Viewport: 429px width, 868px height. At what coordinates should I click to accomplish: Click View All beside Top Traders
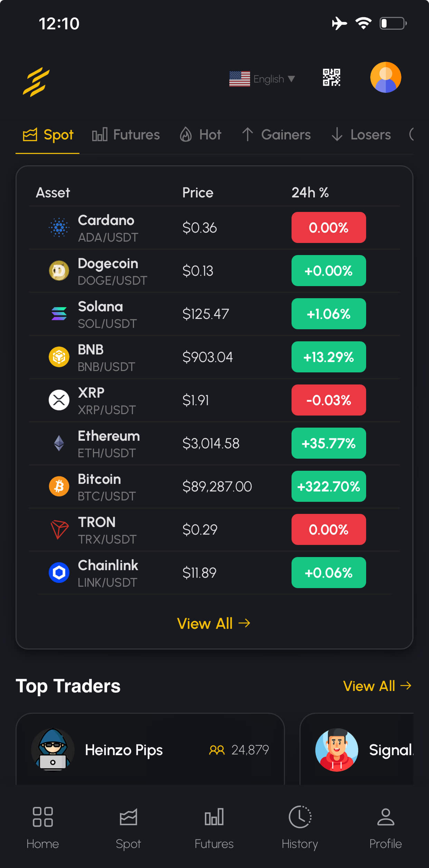tap(377, 686)
